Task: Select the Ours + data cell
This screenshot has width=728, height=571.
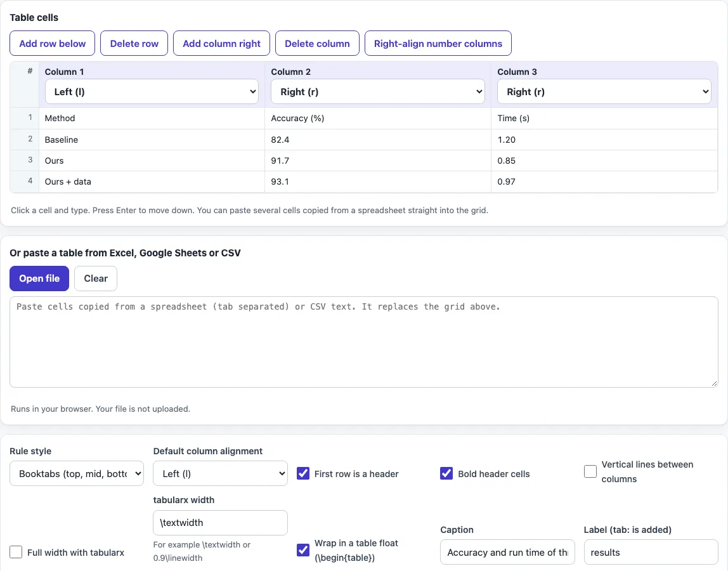Action: (x=152, y=181)
